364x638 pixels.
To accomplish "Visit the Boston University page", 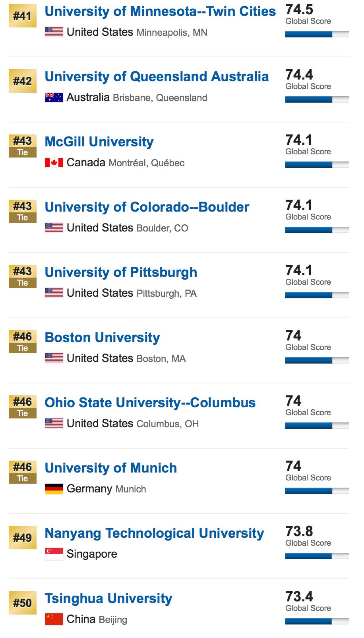I will 102,338.
